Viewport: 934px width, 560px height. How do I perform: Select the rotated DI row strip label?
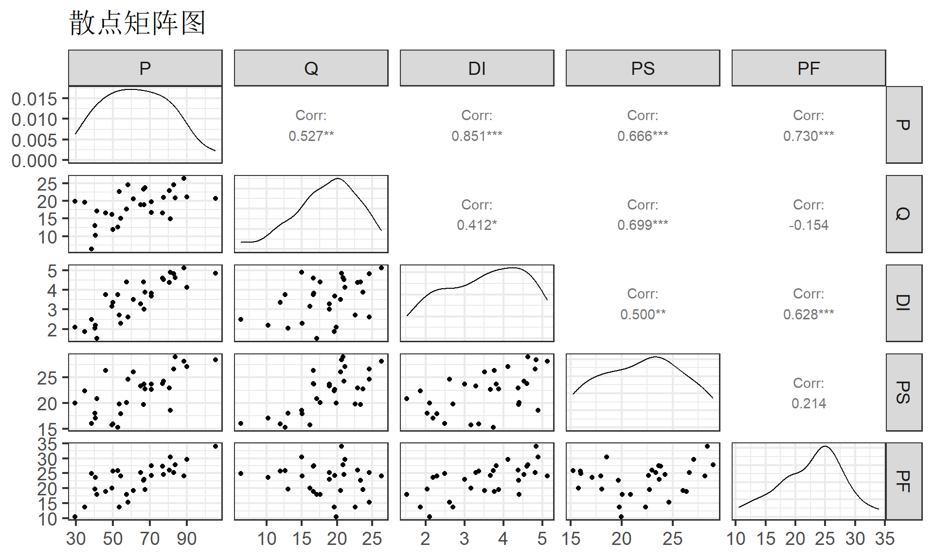[x=903, y=303]
